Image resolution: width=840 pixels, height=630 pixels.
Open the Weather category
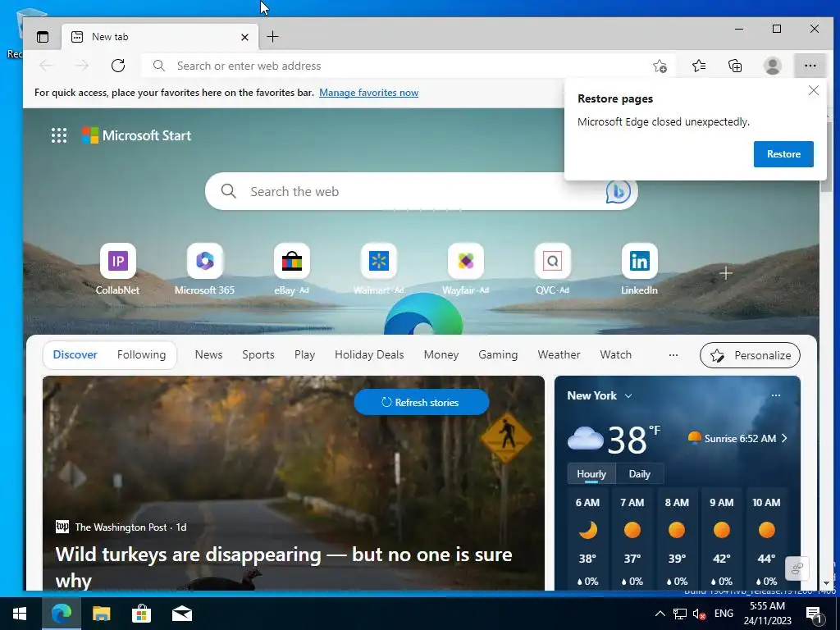point(559,354)
